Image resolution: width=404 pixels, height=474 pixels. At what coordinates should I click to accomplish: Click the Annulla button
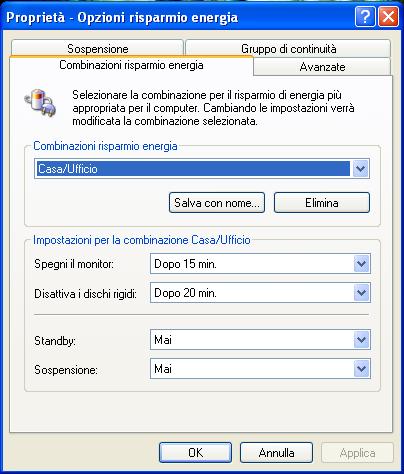(x=276, y=453)
